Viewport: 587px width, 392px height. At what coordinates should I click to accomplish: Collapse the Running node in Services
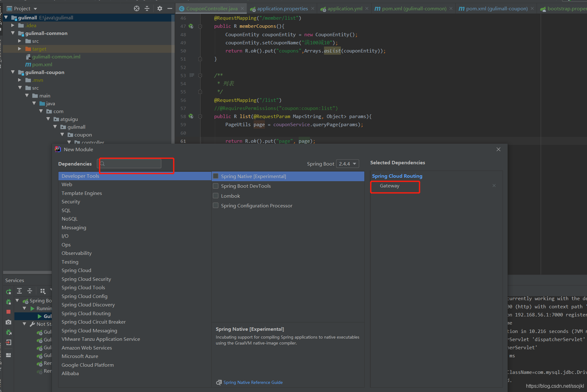coord(24,308)
